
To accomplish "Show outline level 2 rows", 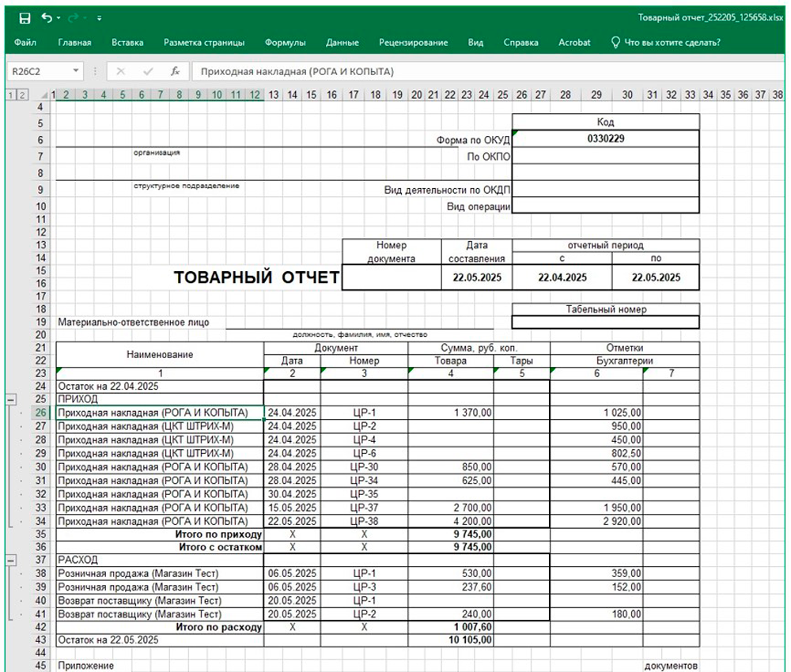I will 22,96.
